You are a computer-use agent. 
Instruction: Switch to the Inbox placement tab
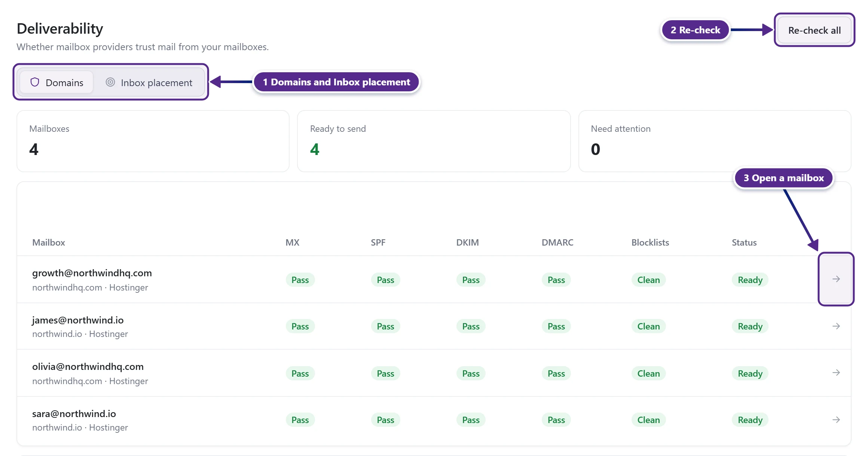149,82
